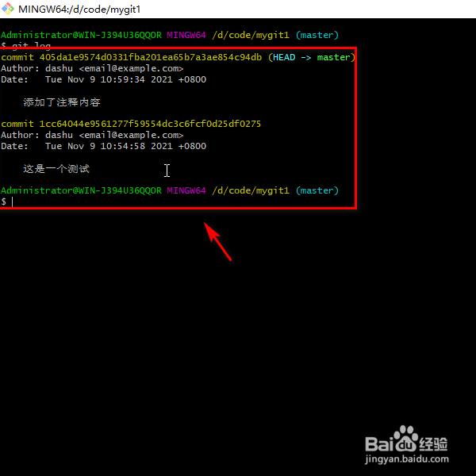Click the final $ prompt input line

tap(7, 202)
